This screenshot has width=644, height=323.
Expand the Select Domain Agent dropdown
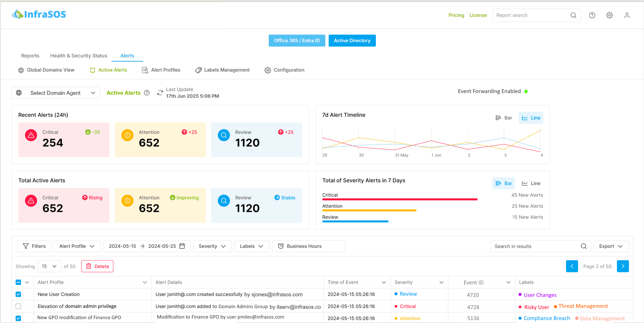point(56,93)
